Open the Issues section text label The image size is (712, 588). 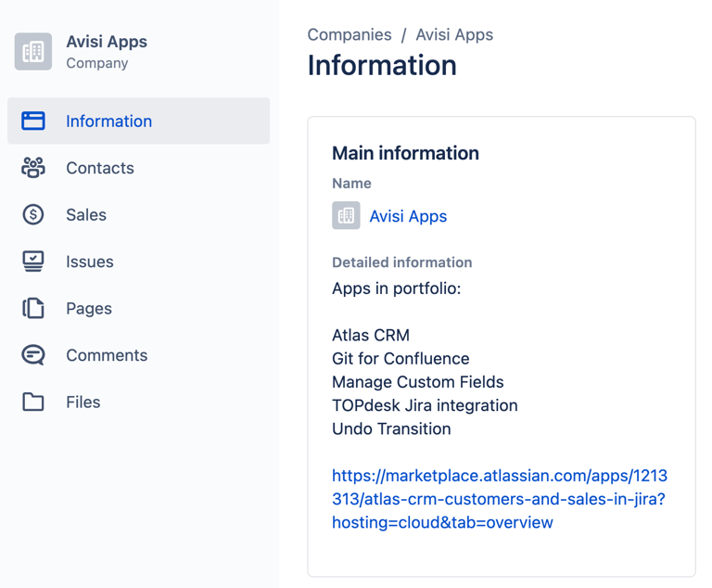tap(90, 262)
